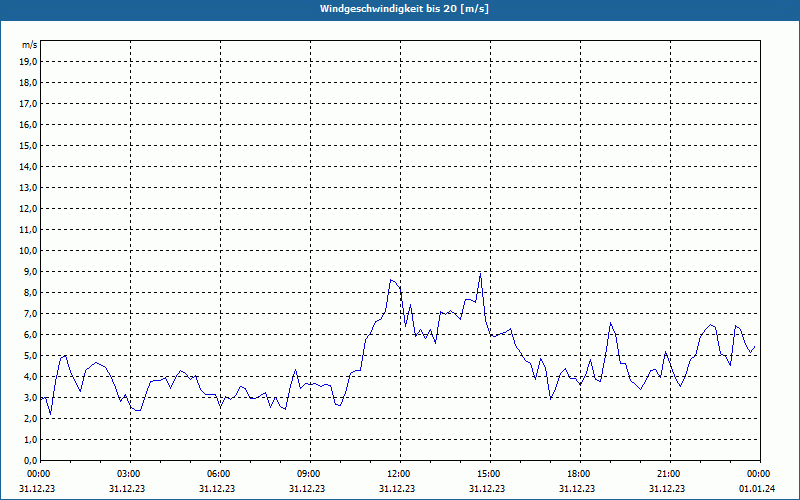The height and width of the screenshot is (500, 800).
Task: Select the '11,0' y-axis tick label
Action: tap(29, 230)
